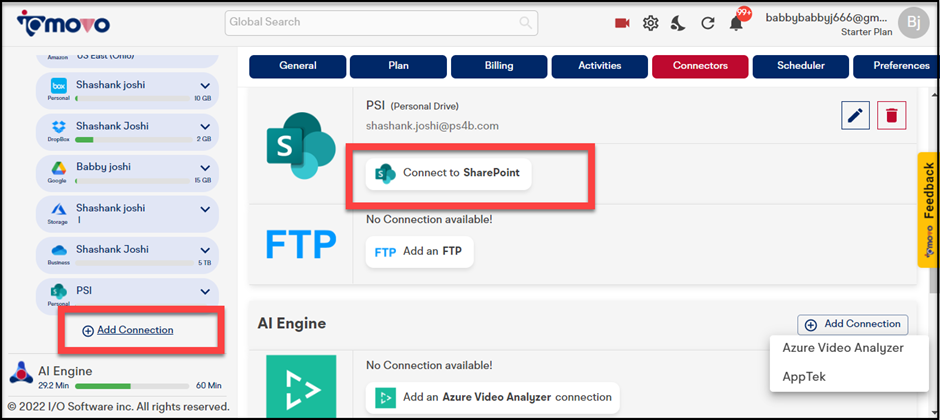940x420 pixels.
Task: Expand the DropBox Shashank Joshi connection
Action: coord(205,127)
